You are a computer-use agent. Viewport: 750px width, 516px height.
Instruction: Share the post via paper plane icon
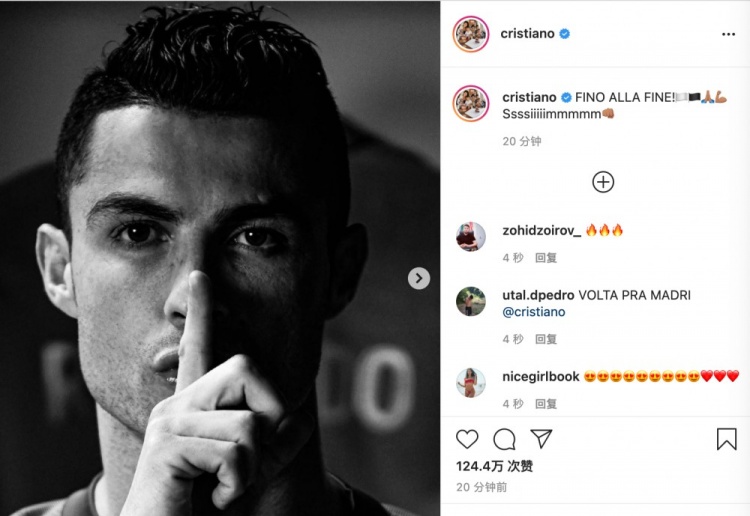pyautogui.click(x=541, y=439)
